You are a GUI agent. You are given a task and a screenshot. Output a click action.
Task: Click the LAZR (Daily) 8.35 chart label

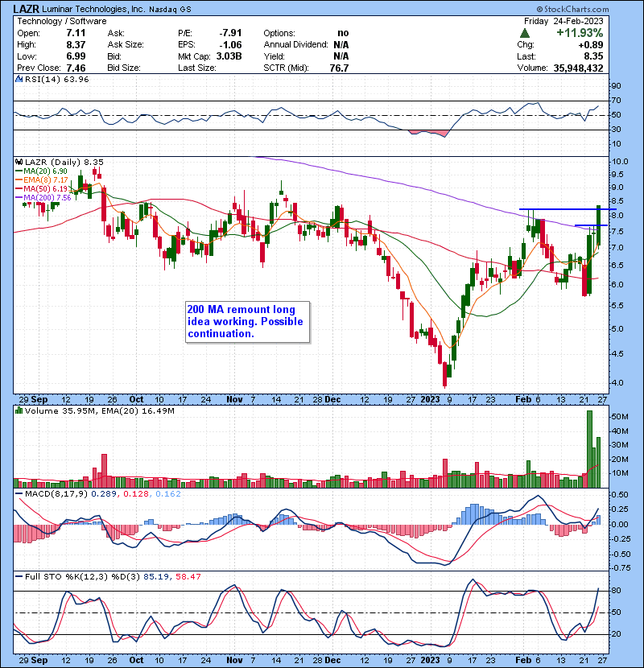click(x=64, y=162)
